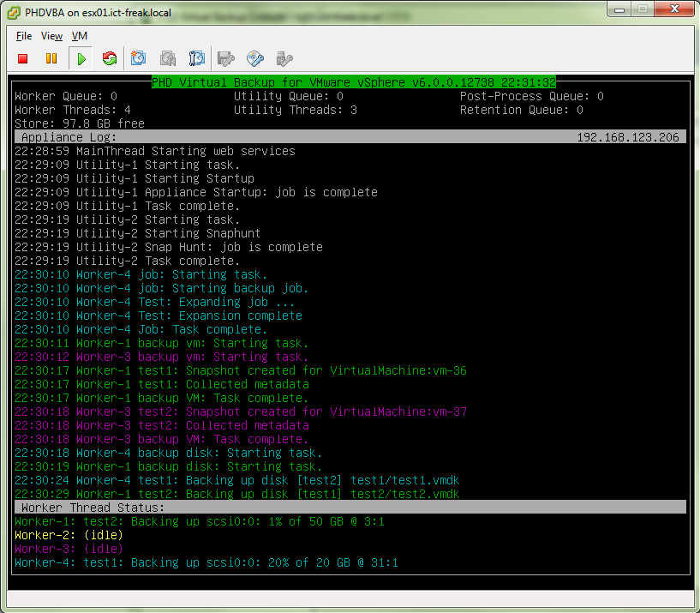Suspend the VM with the pause icon
This screenshot has height=613, width=700.
click(51, 58)
